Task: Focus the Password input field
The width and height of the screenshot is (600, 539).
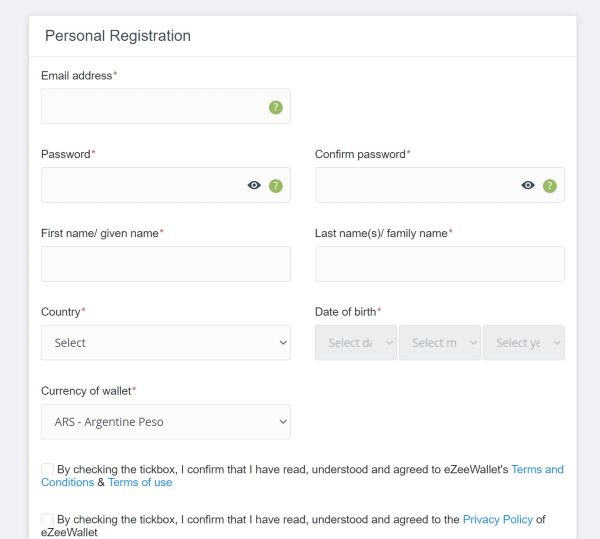Action: (x=166, y=185)
